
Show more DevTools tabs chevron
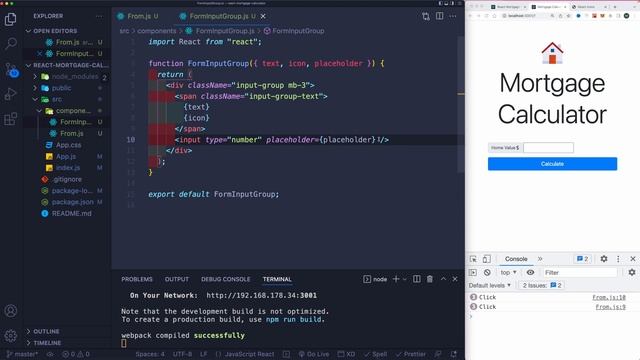click(540, 259)
